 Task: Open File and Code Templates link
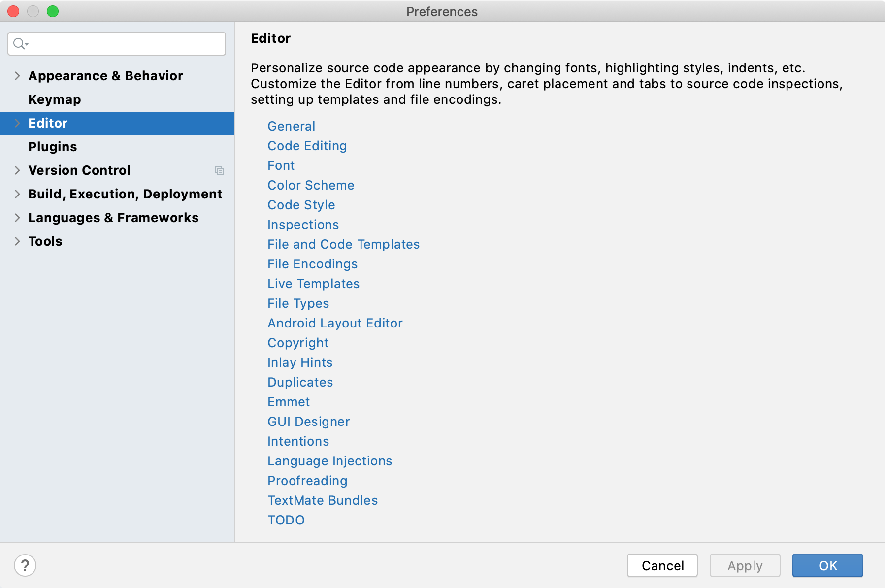[344, 244]
